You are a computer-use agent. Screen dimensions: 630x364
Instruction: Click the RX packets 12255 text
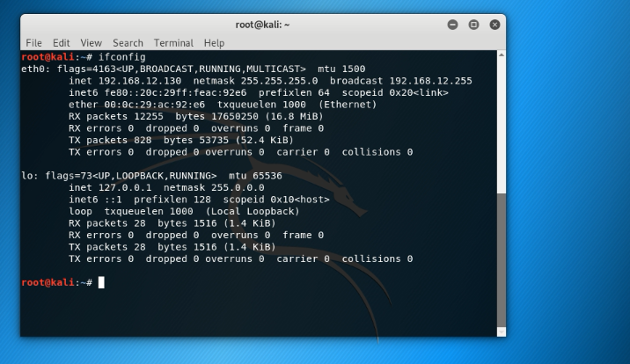(x=116, y=116)
